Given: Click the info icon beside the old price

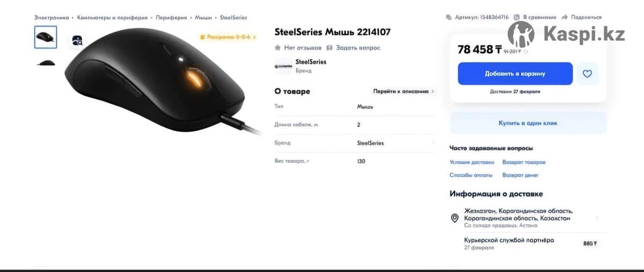Looking at the screenshot, I should click(x=525, y=52).
